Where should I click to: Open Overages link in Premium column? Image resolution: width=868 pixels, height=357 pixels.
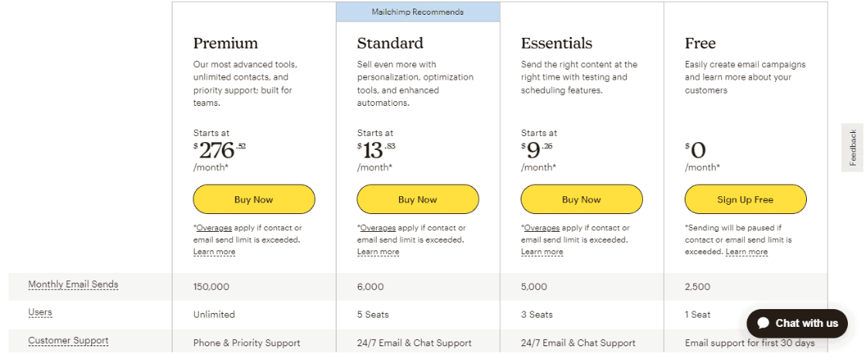point(214,228)
